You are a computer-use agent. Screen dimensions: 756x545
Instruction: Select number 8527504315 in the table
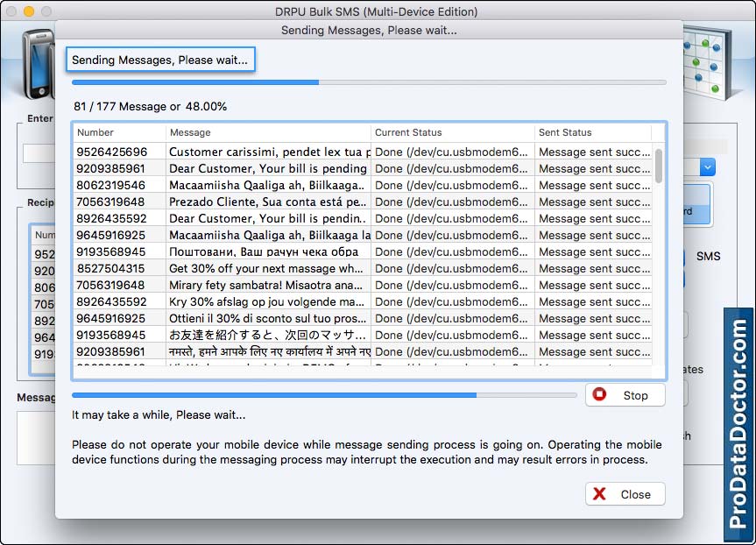[x=111, y=268]
